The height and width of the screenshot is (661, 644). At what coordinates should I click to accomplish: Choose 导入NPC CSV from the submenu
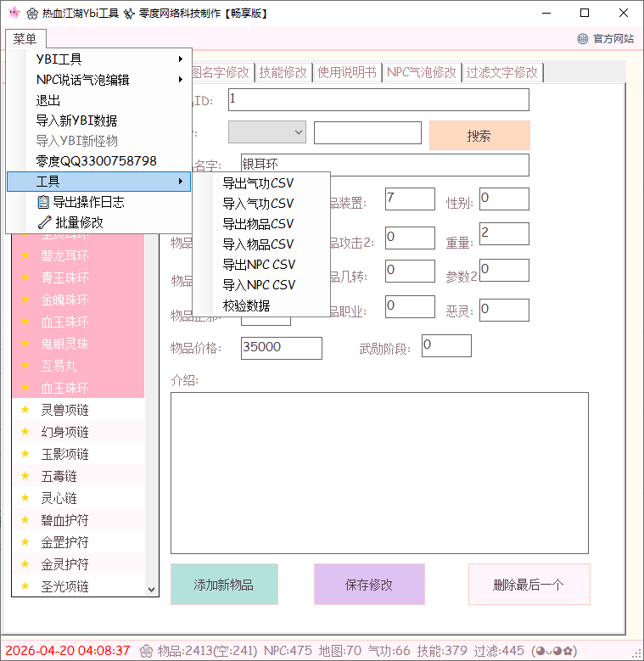(x=261, y=285)
